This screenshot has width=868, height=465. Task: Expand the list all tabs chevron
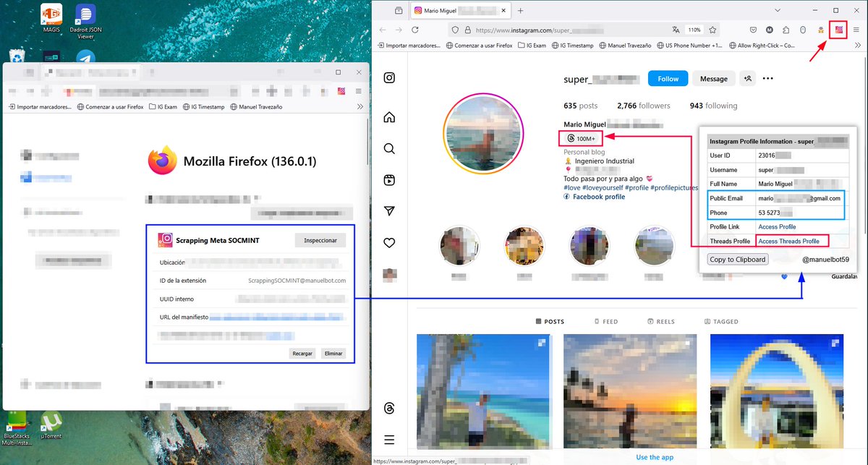click(778, 11)
